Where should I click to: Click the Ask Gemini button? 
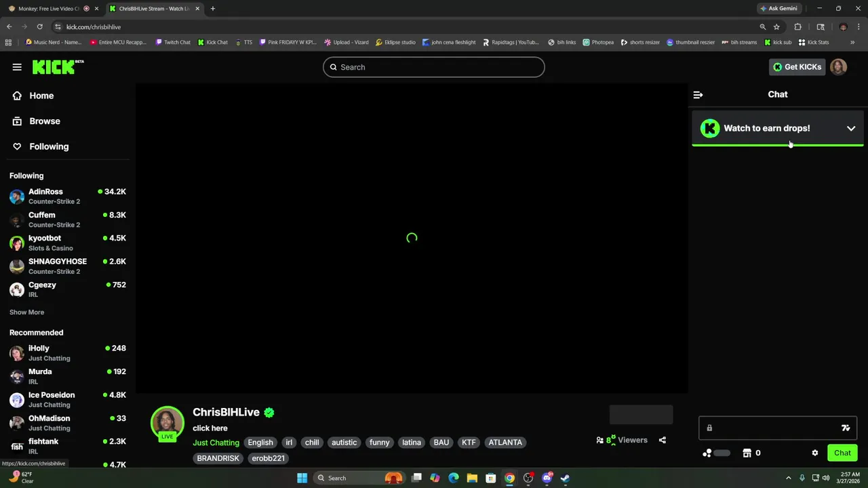click(x=778, y=8)
